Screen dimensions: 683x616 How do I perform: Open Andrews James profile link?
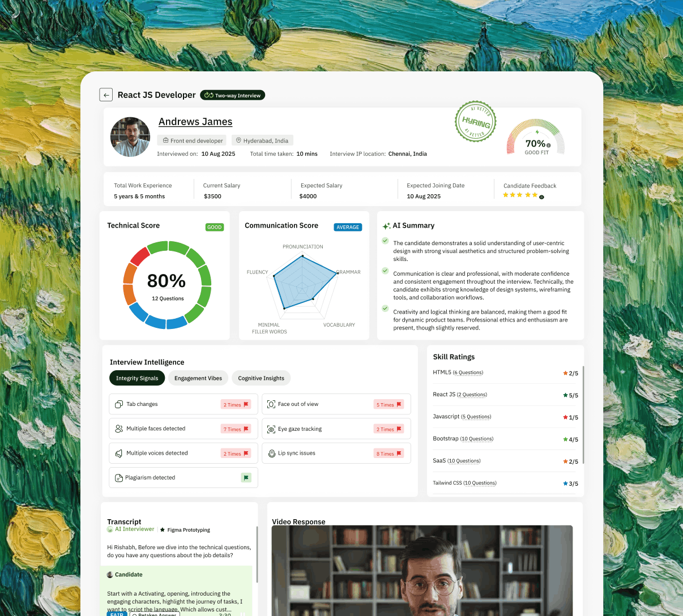(x=195, y=122)
